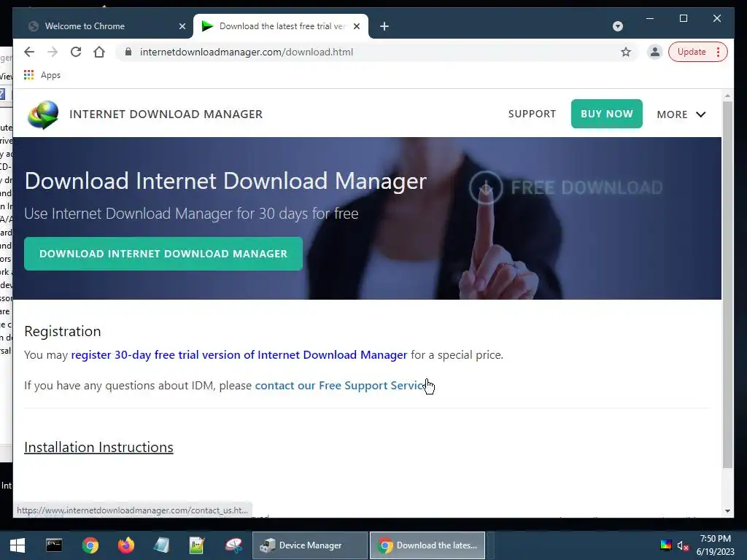Click the colorful display tray icon
This screenshot has width=747, height=560.
coord(665,545)
